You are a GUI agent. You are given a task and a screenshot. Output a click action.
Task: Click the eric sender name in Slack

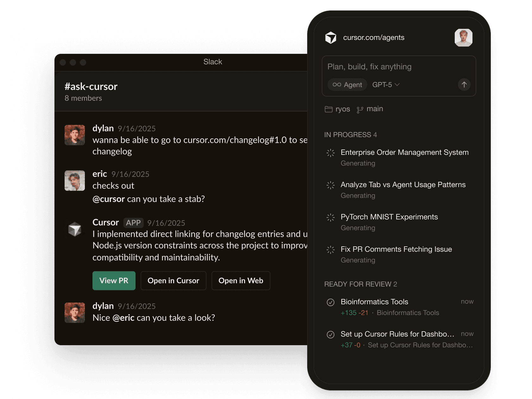click(x=100, y=174)
